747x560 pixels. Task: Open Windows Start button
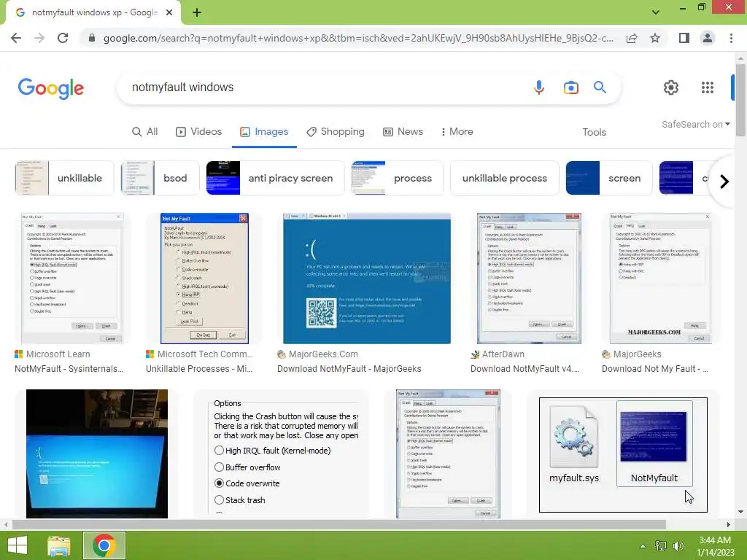[18, 545]
